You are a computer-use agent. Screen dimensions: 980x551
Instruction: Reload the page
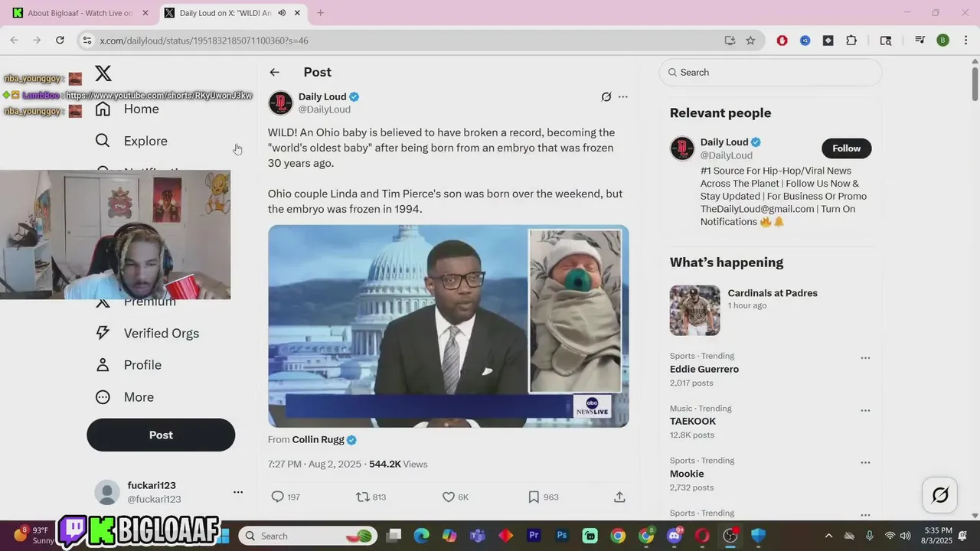click(60, 41)
